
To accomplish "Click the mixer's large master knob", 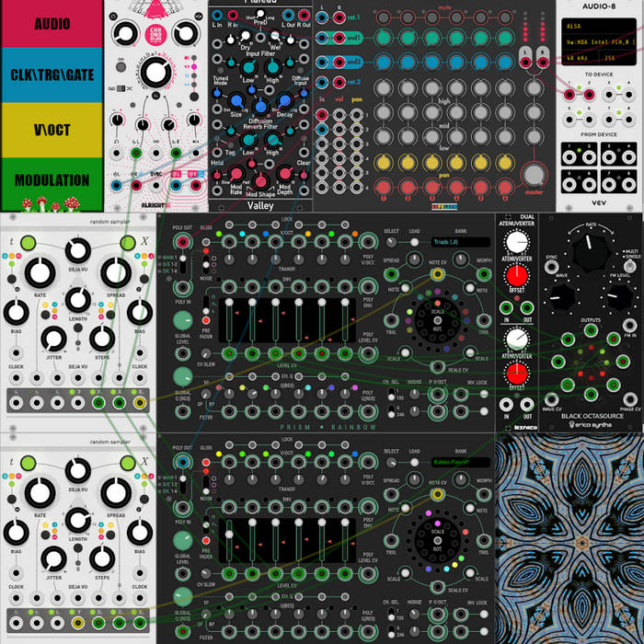I will [532, 176].
